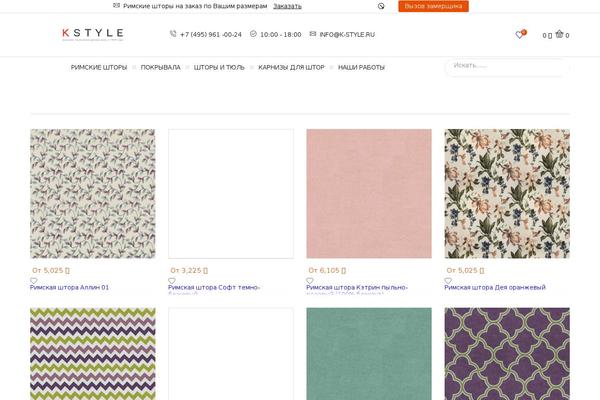Click the От 3,225 price
The width and height of the screenshot is (600, 400).
(x=189, y=270)
